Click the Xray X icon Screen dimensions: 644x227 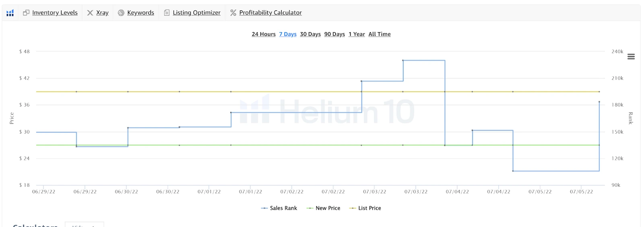pos(90,13)
